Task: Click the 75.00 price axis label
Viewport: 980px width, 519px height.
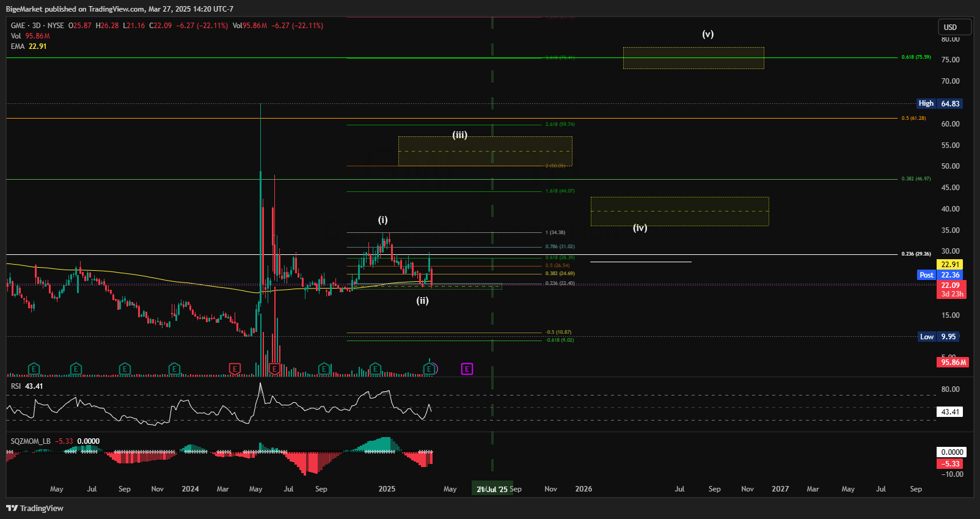Action: point(950,60)
